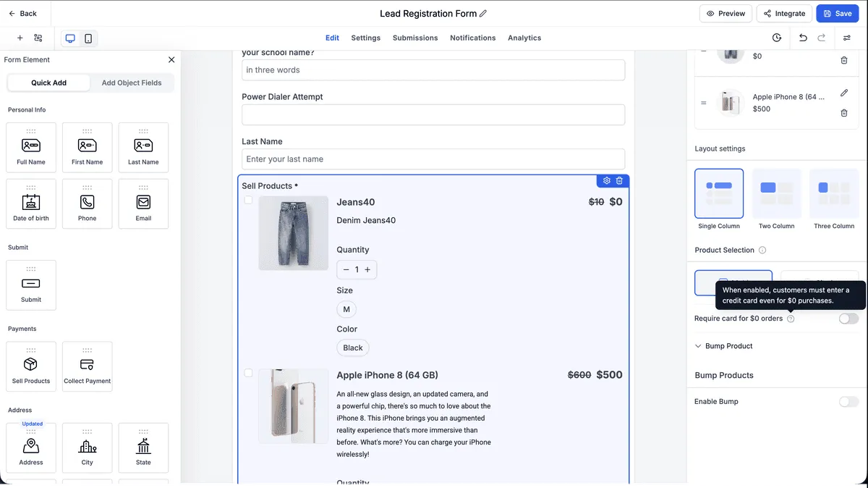
Task: Select the Jeans40 product checkbox
Action: click(248, 200)
